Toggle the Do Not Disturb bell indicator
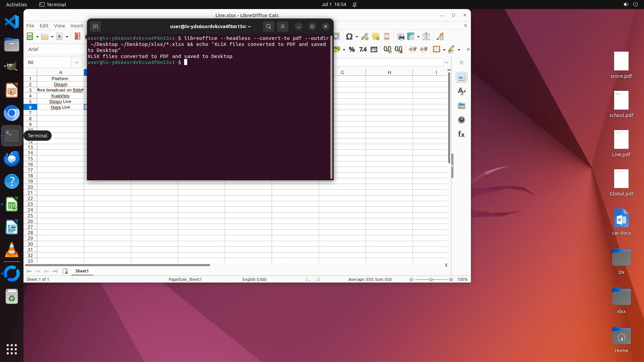Image resolution: width=644 pixels, height=362 pixels. click(x=355, y=4)
